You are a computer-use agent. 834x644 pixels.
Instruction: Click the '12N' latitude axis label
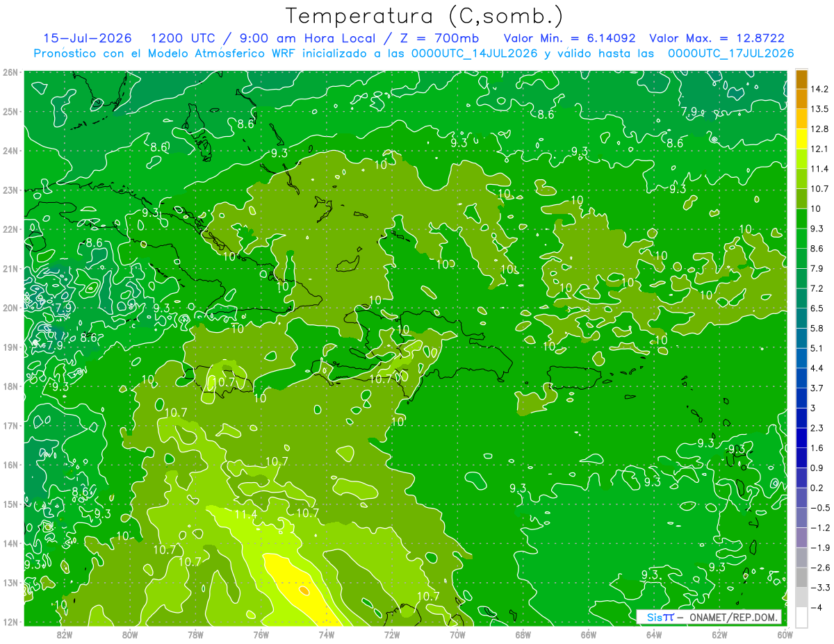[10, 622]
